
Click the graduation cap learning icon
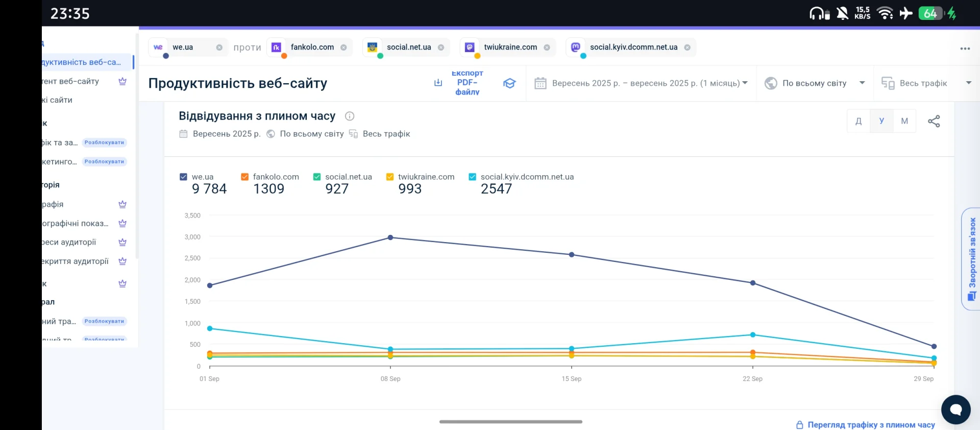click(x=509, y=83)
